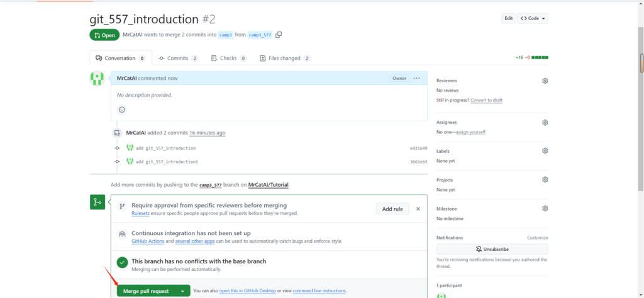Screen dimensions: 644x298
Task: Open the Code dropdown button
Action: click(533, 18)
